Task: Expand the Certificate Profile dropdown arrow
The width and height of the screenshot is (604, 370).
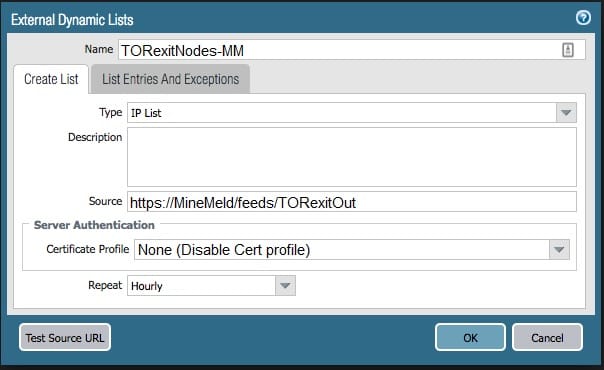Action: [559, 250]
